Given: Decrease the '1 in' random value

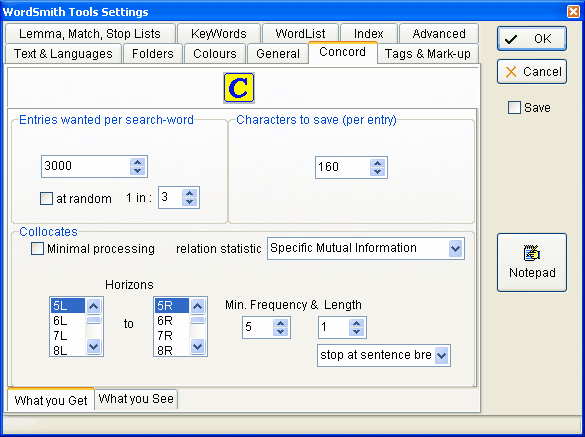Looking at the screenshot, I should point(190,202).
